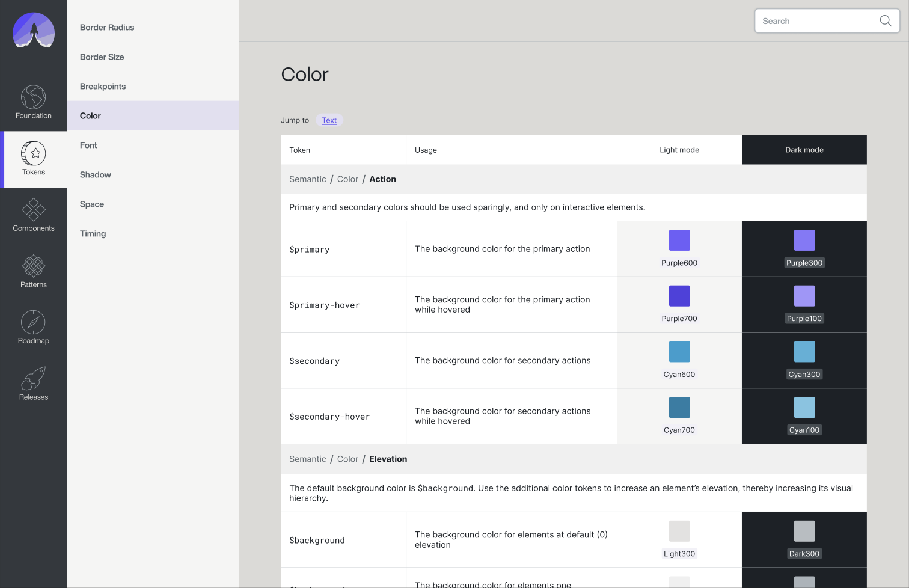Viewport: 909px width, 588px height.
Task: Open the Font token page
Action: coord(88,145)
